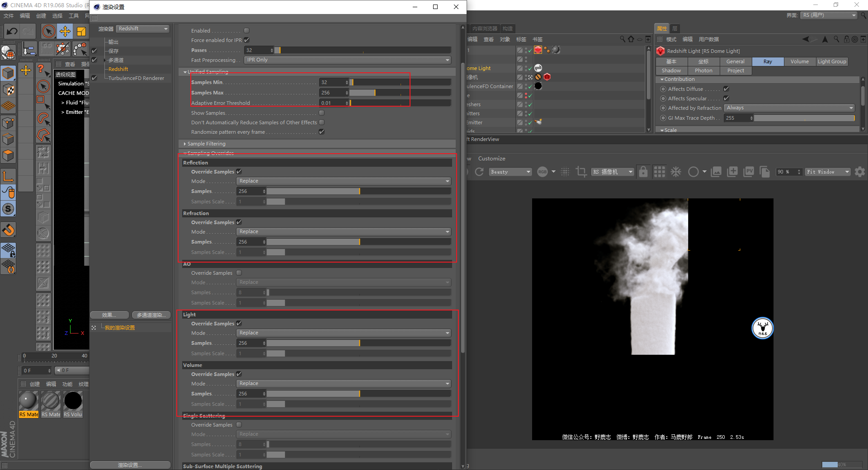Open the Beauty AOV dropdown
This screenshot has height=470, width=868.
coord(510,172)
